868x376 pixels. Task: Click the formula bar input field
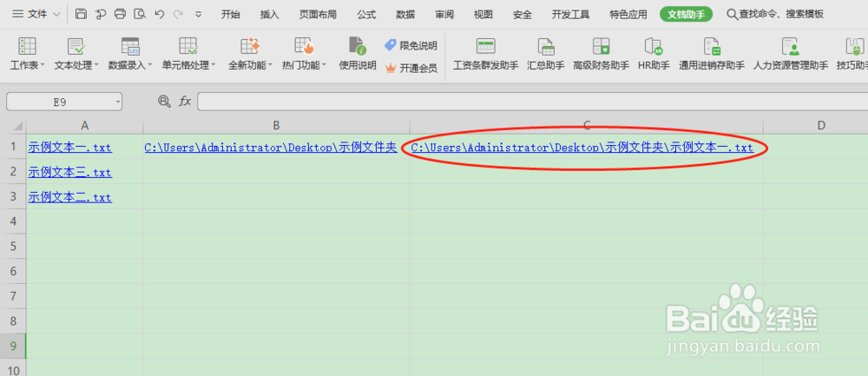pyautogui.click(x=532, y=102)
